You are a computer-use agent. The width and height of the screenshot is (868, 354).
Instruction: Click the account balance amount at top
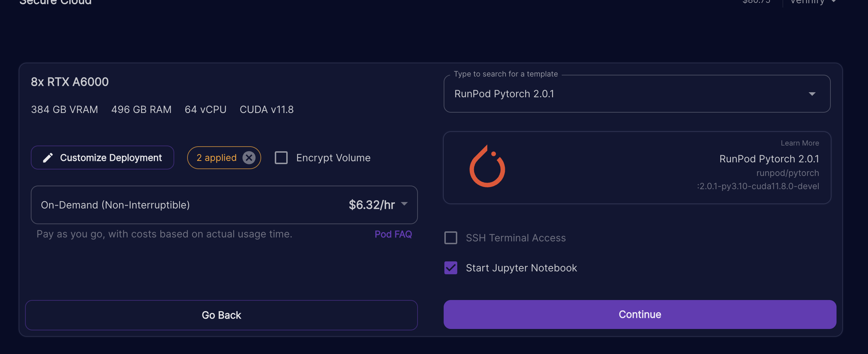(x=756, y=1)
